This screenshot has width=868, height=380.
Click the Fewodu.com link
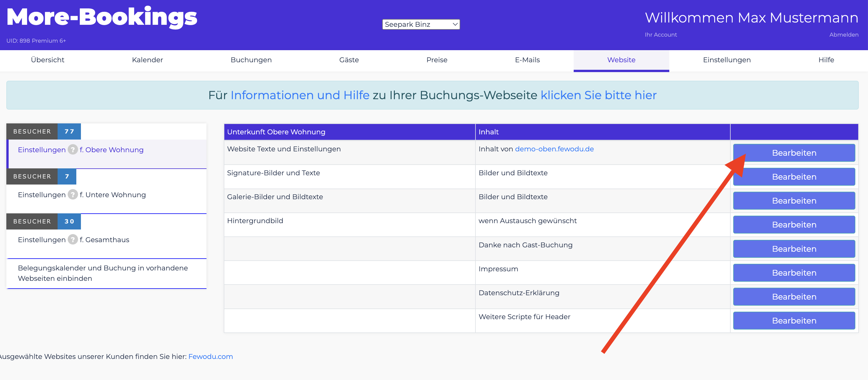click(211, 356)
